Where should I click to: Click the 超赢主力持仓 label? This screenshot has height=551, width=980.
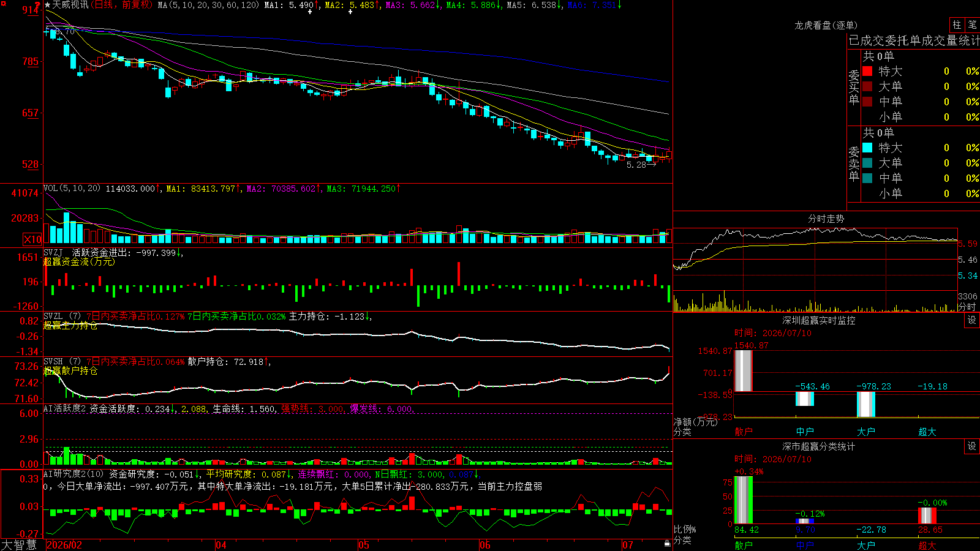[x=70, y=325]
